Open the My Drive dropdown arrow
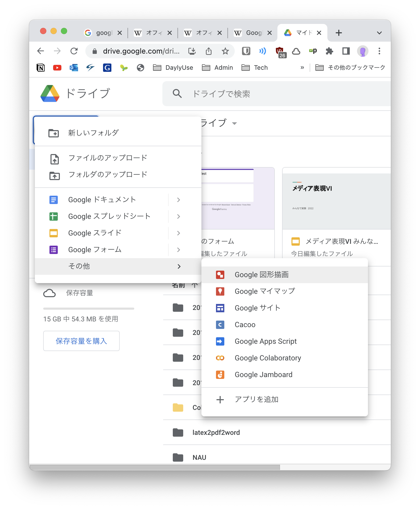The image size is (420, 509). tap(234, 124)
